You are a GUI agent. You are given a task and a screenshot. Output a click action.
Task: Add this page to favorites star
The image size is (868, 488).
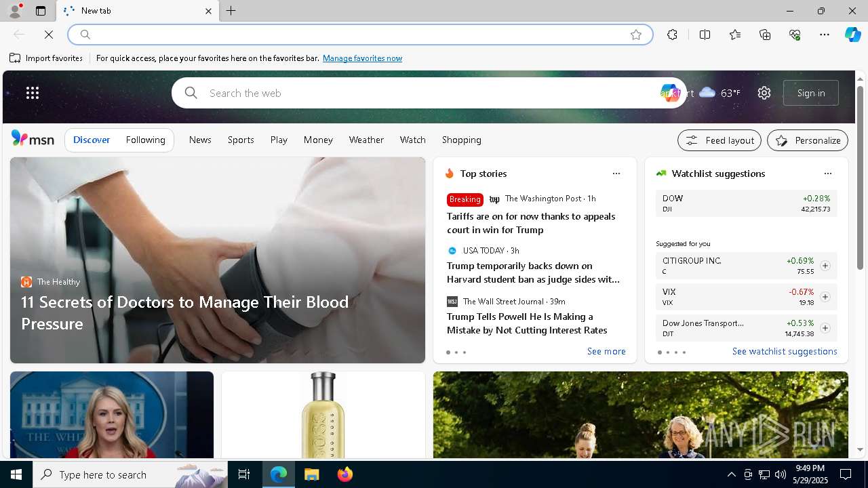click(x=636, y=35)
